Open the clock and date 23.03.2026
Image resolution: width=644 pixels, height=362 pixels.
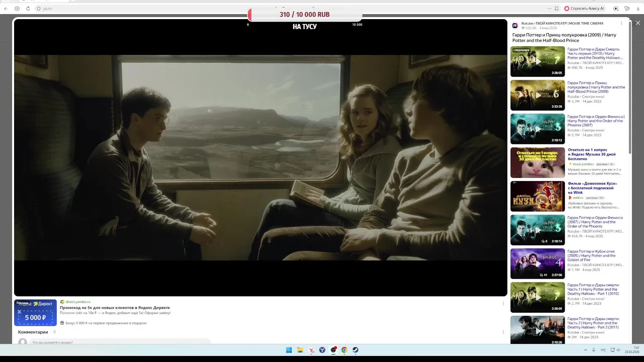click(x=632, y=350)
